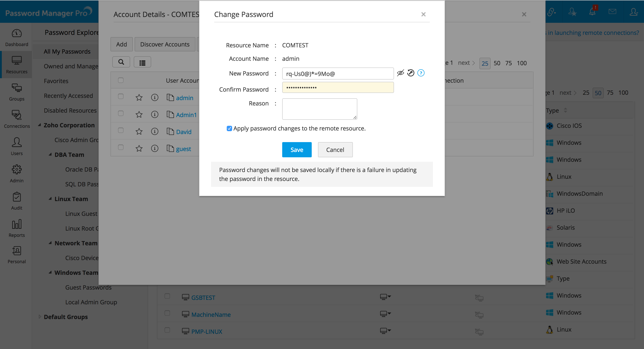
Task: Open the Audit tab in sidebar
Action: (17, 201)
